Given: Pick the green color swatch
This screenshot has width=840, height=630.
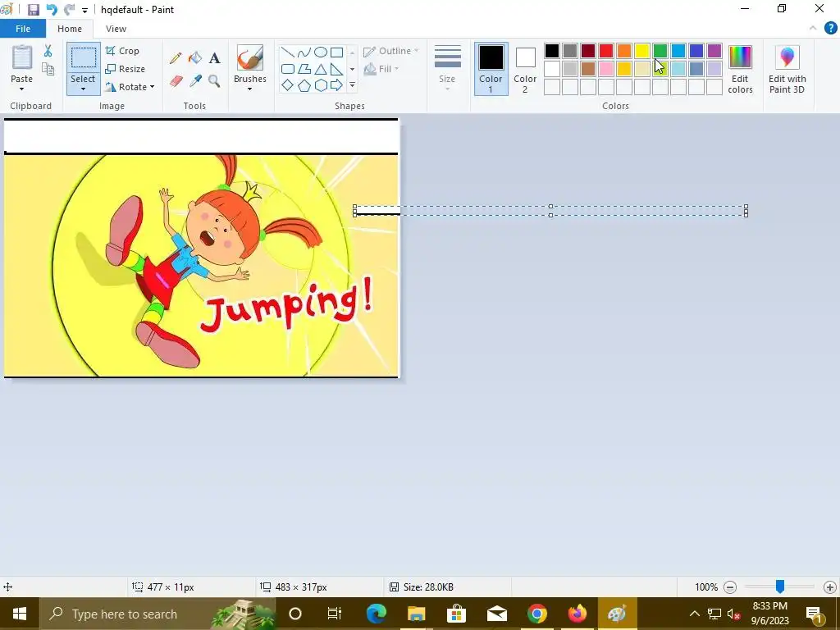Looking at the screenshot, I should click(660, 51).
